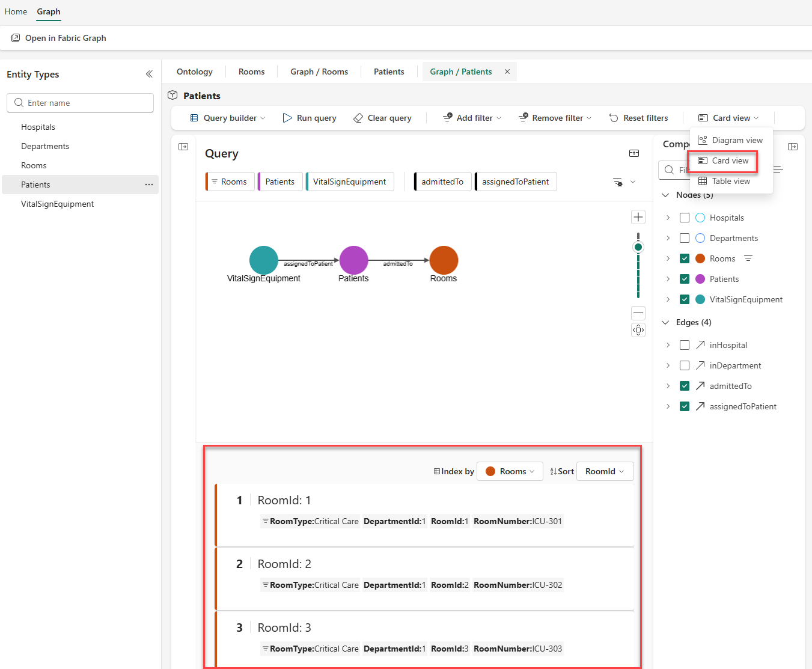The height and width of the screenshot is (669, 812).
Task: Enable the Departments node checkbox
Action: (685, 238)
